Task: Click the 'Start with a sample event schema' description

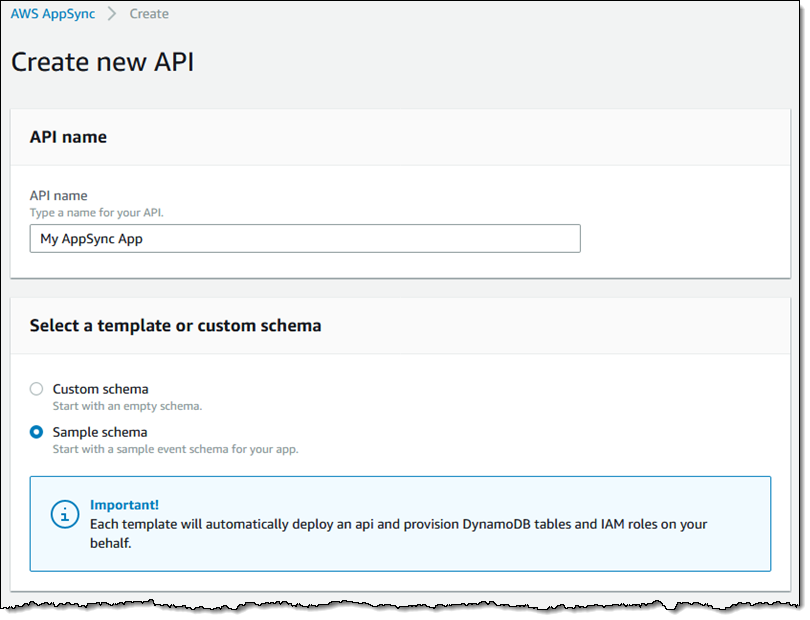Action: (175, 449)
